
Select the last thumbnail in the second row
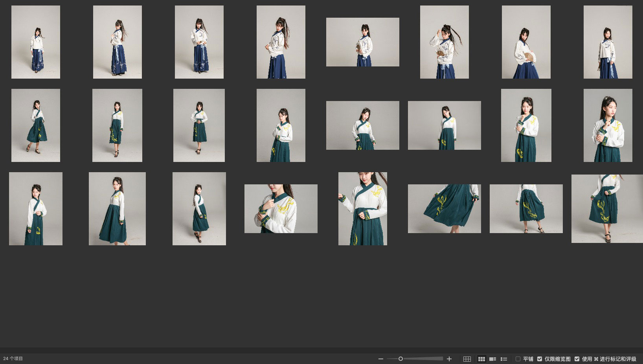coord(608,125)
